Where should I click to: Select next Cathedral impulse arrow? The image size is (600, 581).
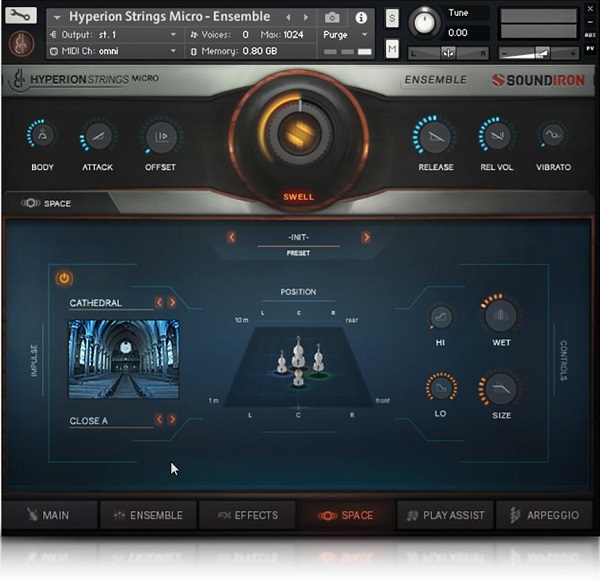(172, 302)
